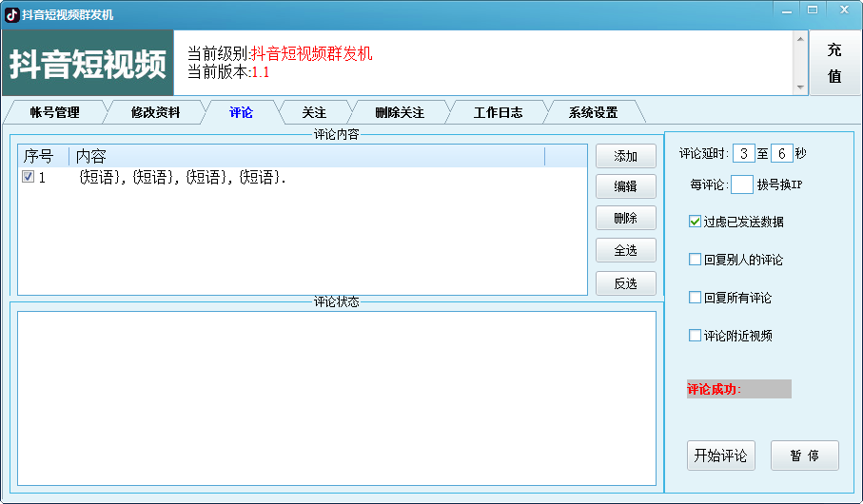Viewport: 863px width, 504px height.
Task: Click 反选 to invert selection
Action: pos(626,283)
